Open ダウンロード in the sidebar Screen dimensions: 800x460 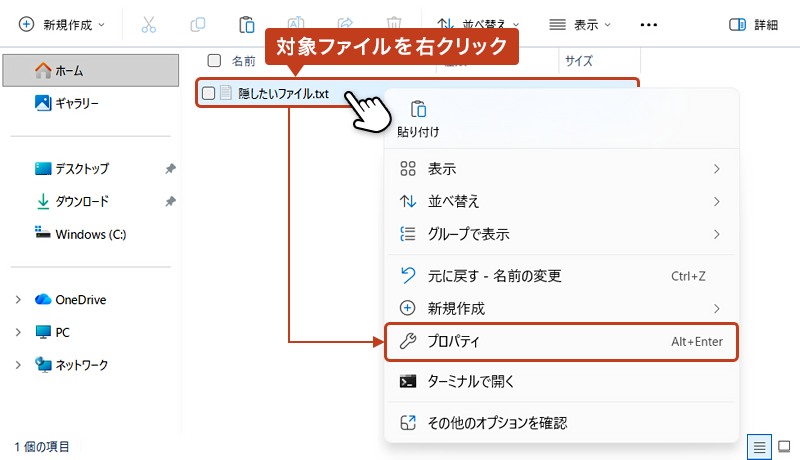(x=72, y=201)
